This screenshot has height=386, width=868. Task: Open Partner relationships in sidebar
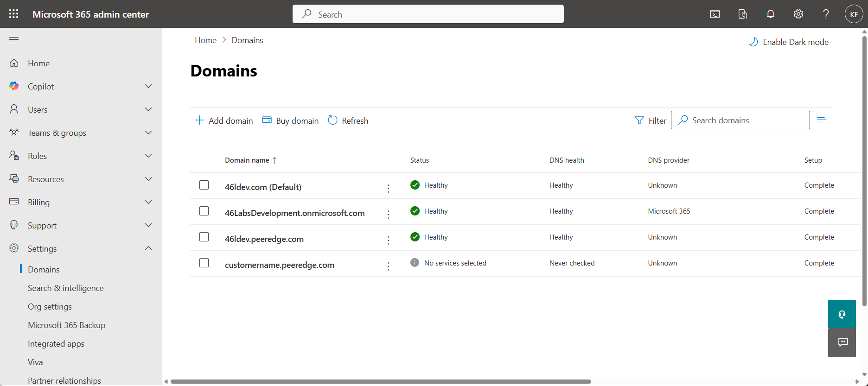(x=64, y=380)
